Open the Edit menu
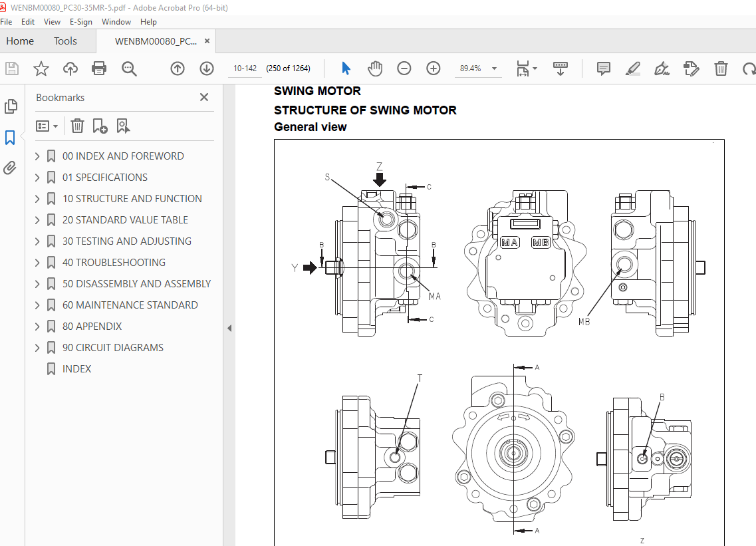Image resolution: width=756 pixels, height=546 pixels. point(28,22)
